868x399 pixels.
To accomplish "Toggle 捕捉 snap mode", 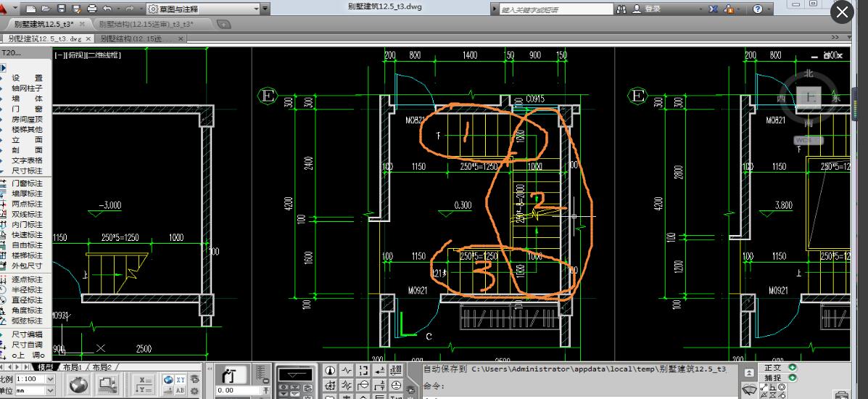I will point(773,378).
